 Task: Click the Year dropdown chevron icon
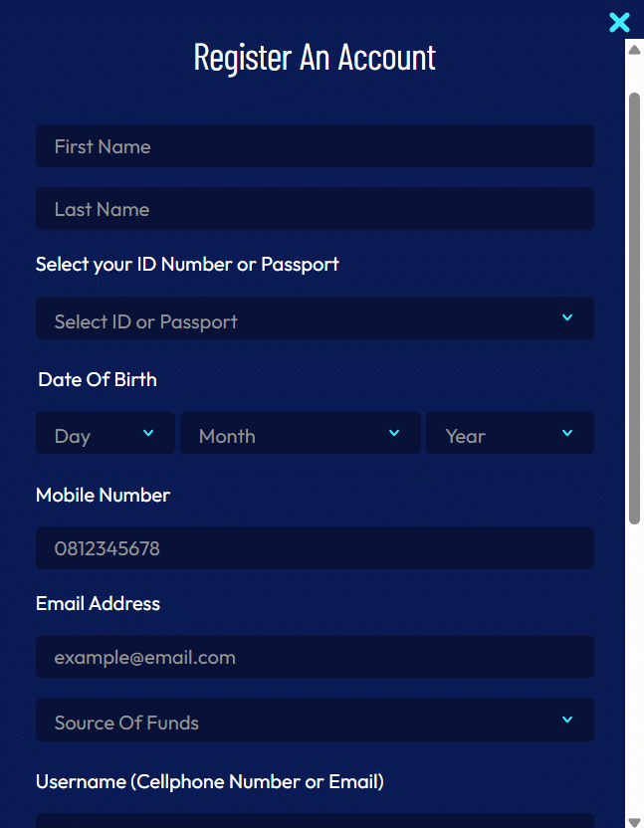point(566,433)
